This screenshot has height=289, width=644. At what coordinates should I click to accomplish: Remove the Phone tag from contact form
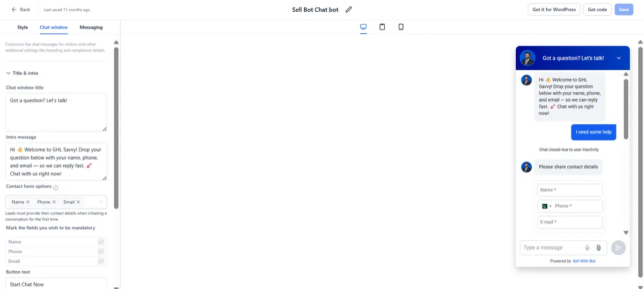point(55,202)
